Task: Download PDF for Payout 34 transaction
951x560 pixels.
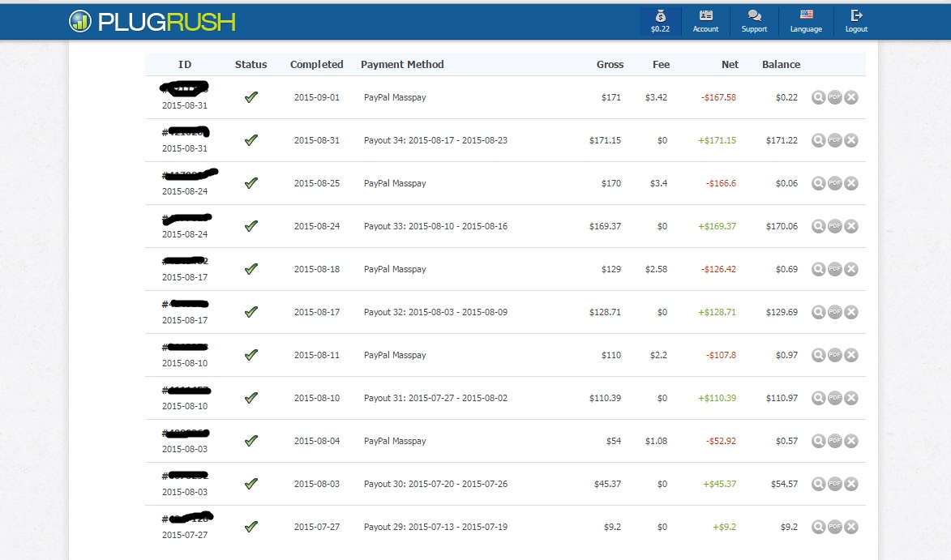Action: (835, 140)
